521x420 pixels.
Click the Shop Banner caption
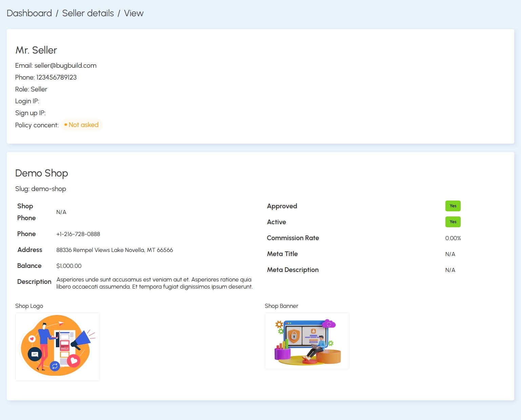pyautogui.click(x=281, y=306)
